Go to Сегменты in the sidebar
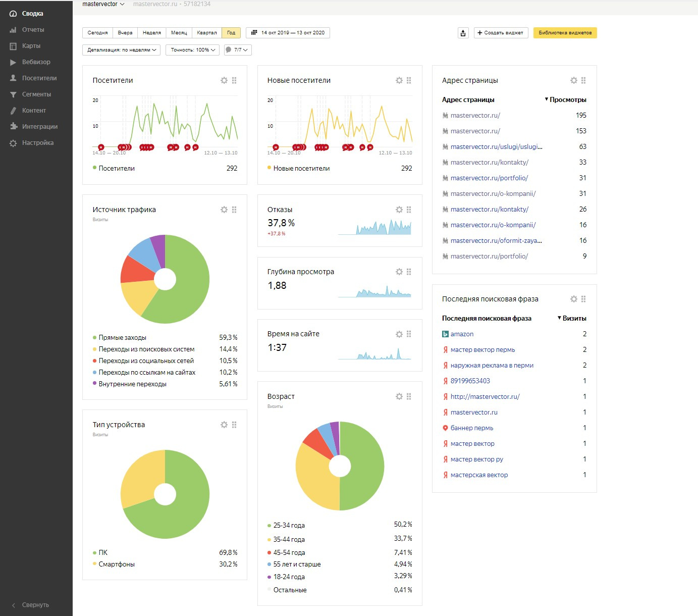 (36, 94)
